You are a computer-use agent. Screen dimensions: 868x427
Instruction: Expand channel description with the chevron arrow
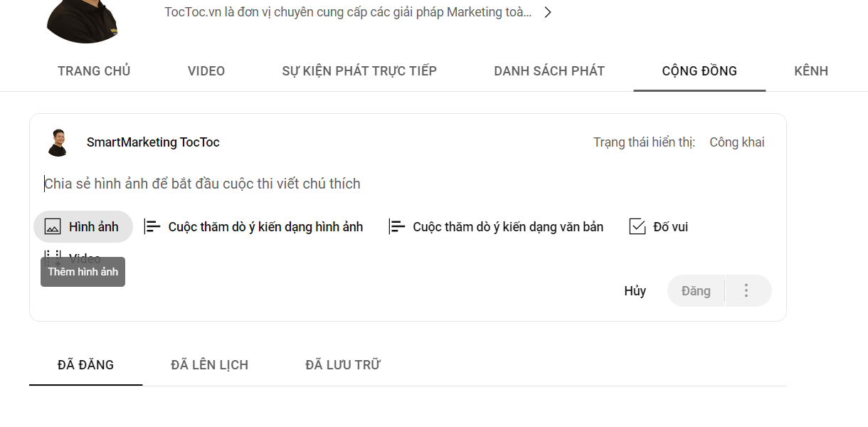547,12
